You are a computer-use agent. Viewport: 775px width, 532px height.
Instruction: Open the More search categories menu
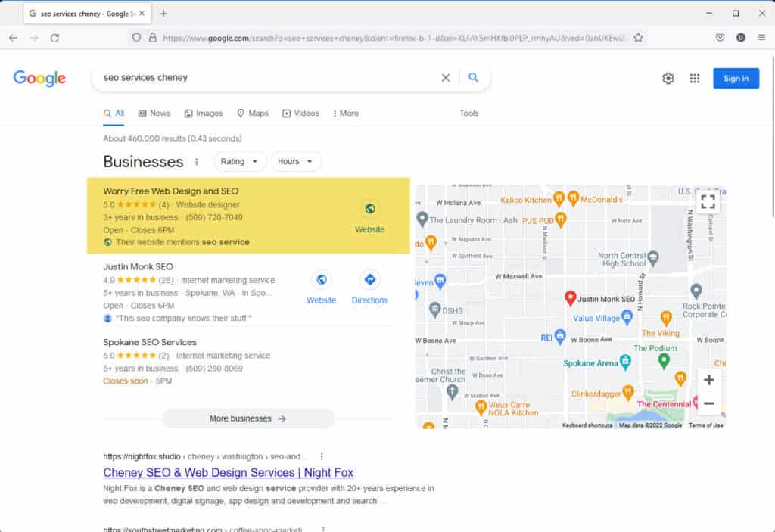pyautogui.click(x=345, y=114)
